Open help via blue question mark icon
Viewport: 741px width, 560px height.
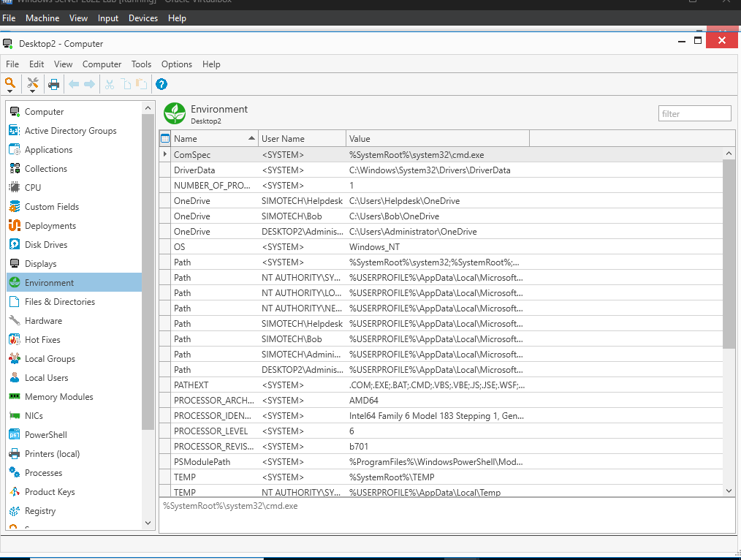pyautogui.click(x=161, y=84)
